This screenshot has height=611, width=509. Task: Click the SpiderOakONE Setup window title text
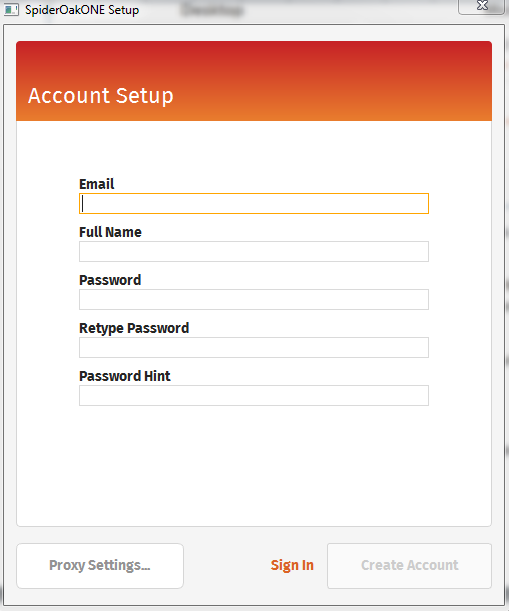pos(82,10)
